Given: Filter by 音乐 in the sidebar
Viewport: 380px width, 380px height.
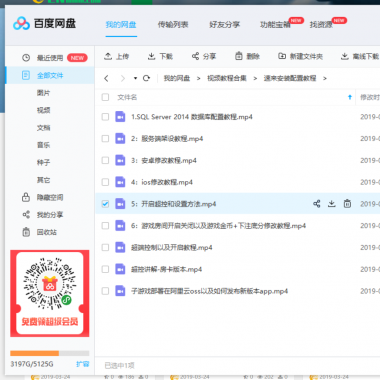Looking at the screenshot, I should pos(43,145).
